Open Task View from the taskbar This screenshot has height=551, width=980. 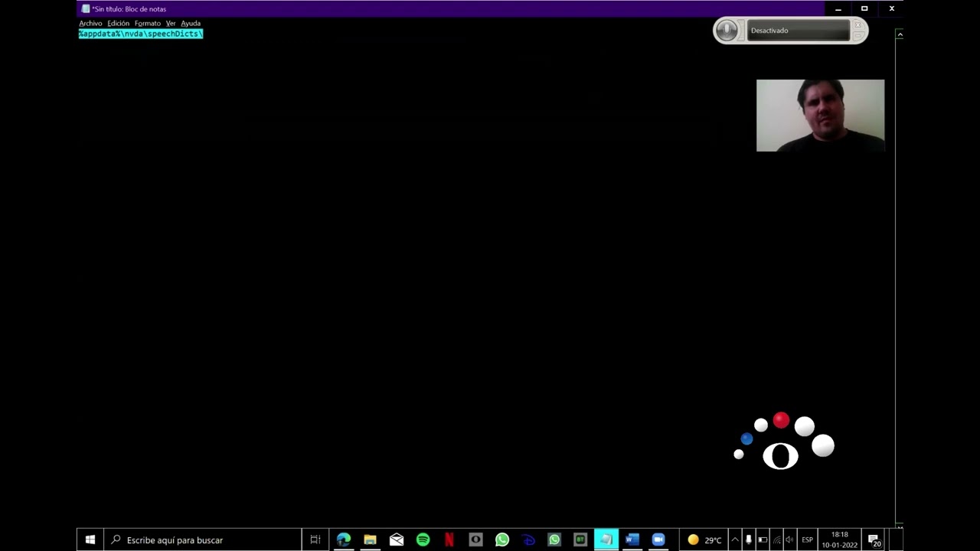point(315,540)
